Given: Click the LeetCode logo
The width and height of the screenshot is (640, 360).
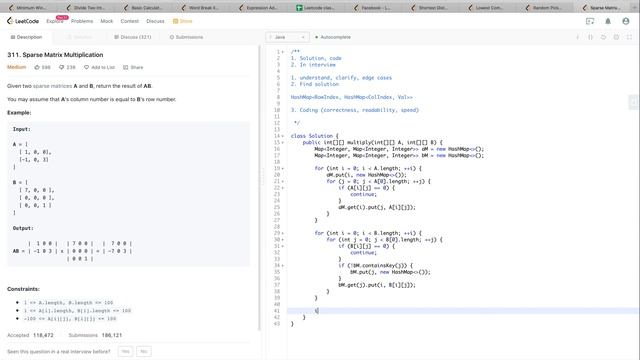Looking at the screenshot, I should (23, 21).
